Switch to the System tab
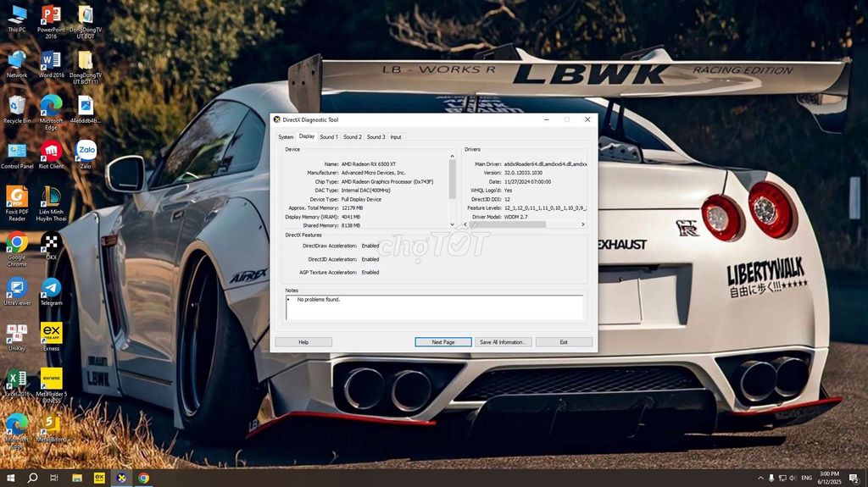868x487 pixels. [286, 136]
